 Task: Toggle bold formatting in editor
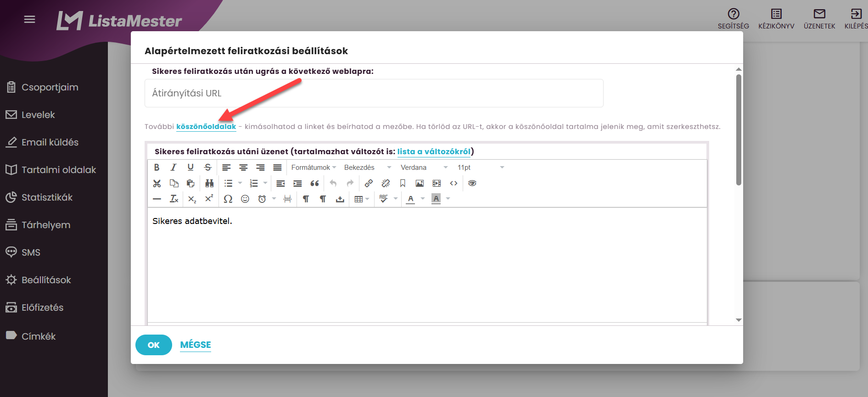point(157,168)
